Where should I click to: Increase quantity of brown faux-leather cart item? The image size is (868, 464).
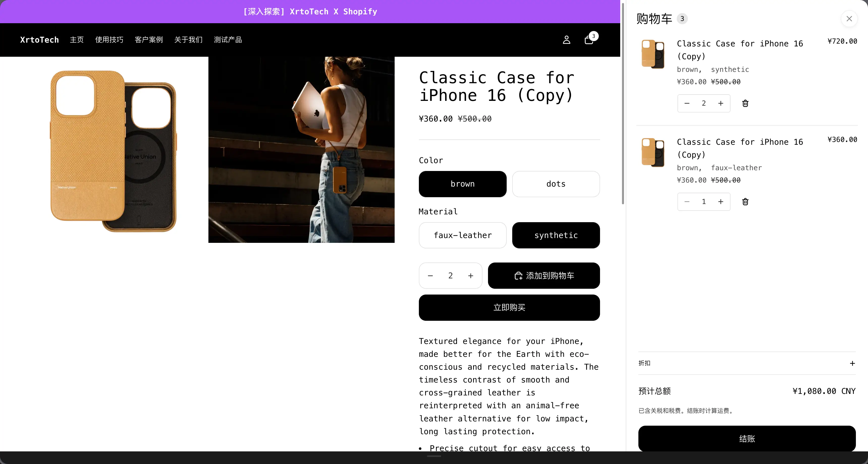[721, 202]
